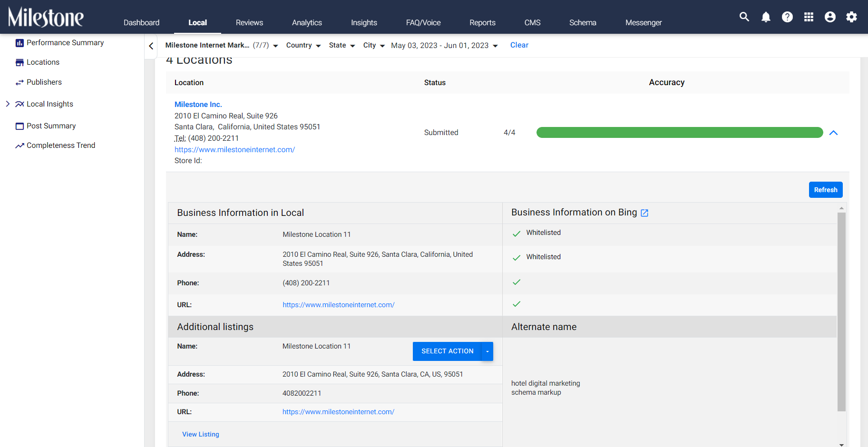The image size is (868, 447).
Task: Open the settings gear icon
Action: [x=851, y=17]
